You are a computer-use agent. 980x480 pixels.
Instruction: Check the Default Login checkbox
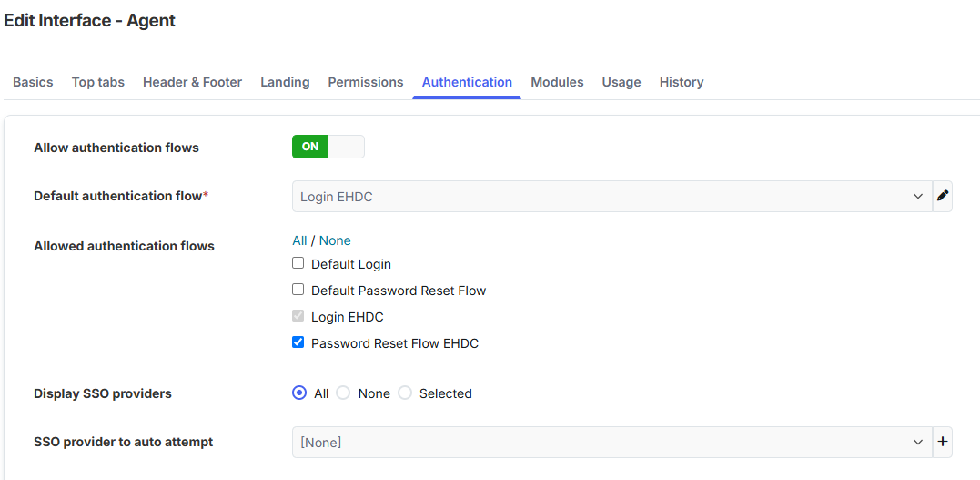(x=298, y=263)
